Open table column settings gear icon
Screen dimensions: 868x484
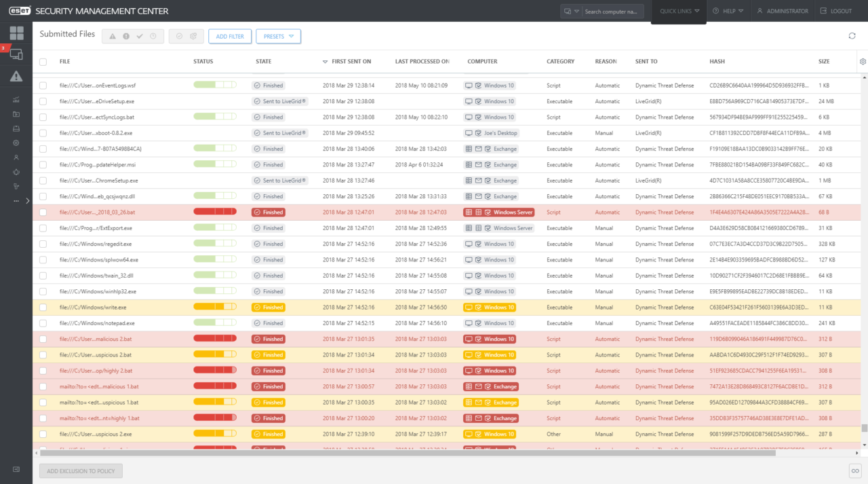point(863,62)
